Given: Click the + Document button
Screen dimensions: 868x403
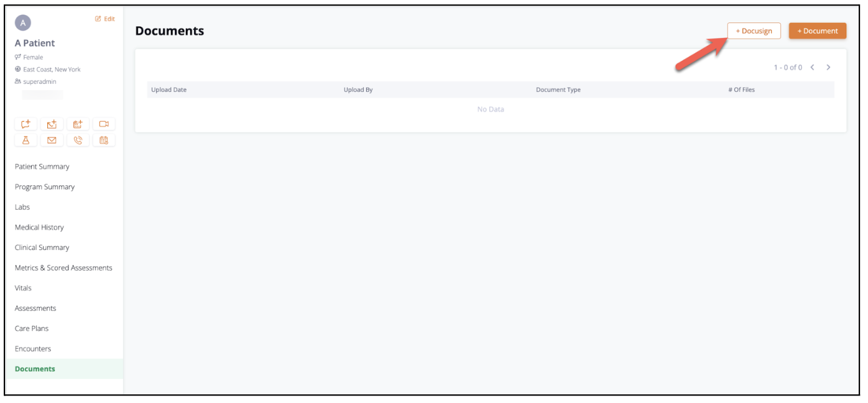Looking at the screenshot, I should 817,30.
